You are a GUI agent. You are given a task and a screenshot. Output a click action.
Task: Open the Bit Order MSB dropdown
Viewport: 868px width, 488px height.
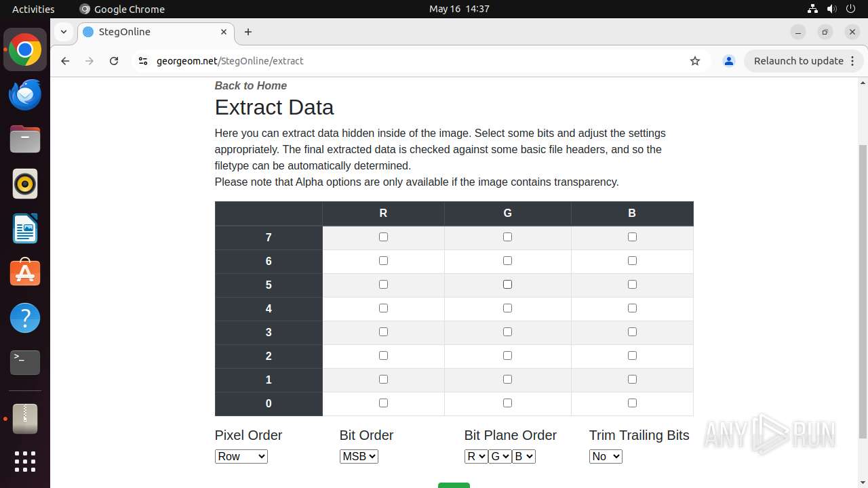click(359, 456)
